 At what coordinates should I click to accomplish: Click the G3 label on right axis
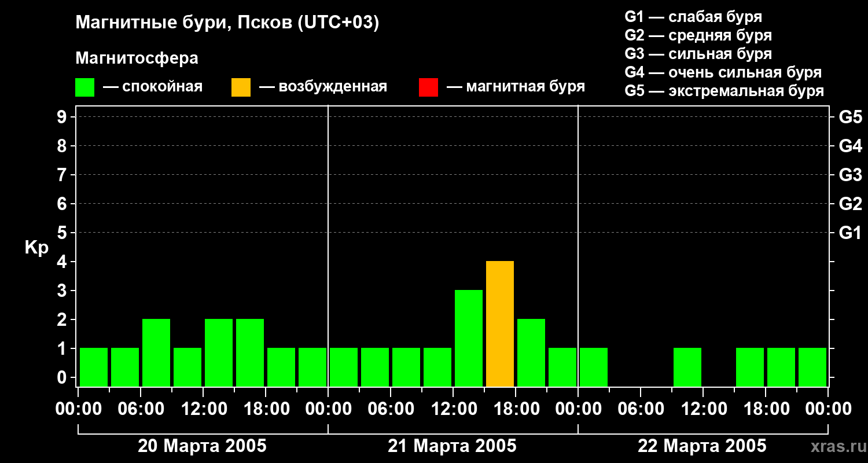point(850,175)
